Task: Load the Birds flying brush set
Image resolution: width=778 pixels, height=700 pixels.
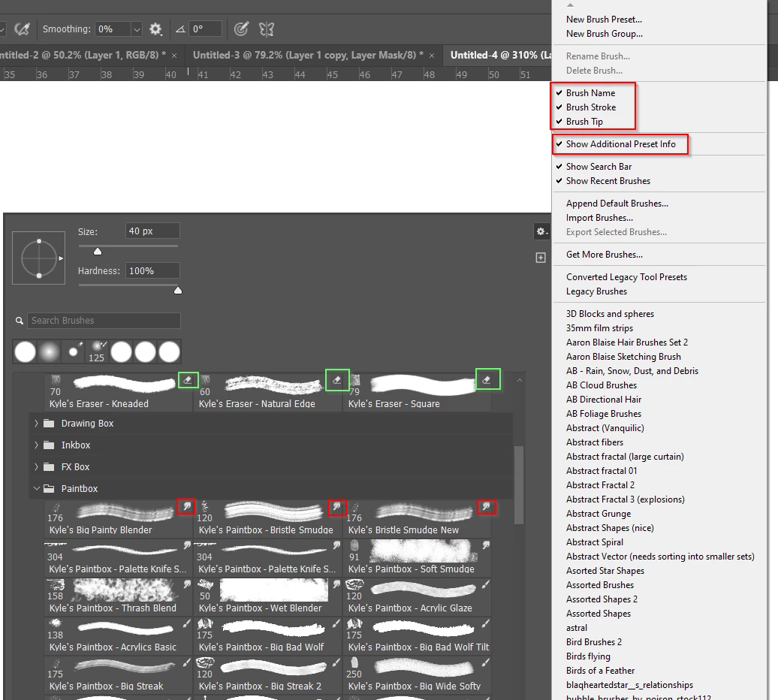Action: (588, 656)
